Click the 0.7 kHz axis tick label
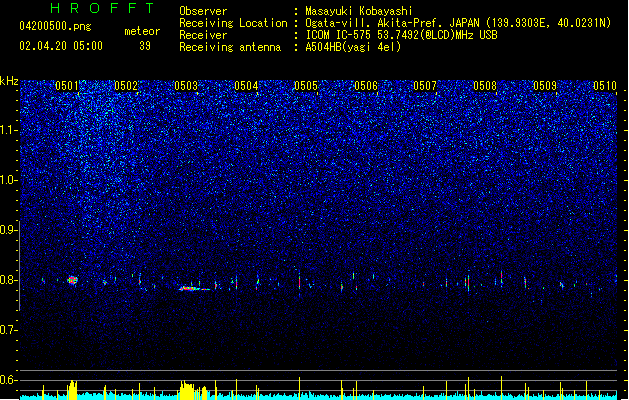 click(x=8, y=330)
